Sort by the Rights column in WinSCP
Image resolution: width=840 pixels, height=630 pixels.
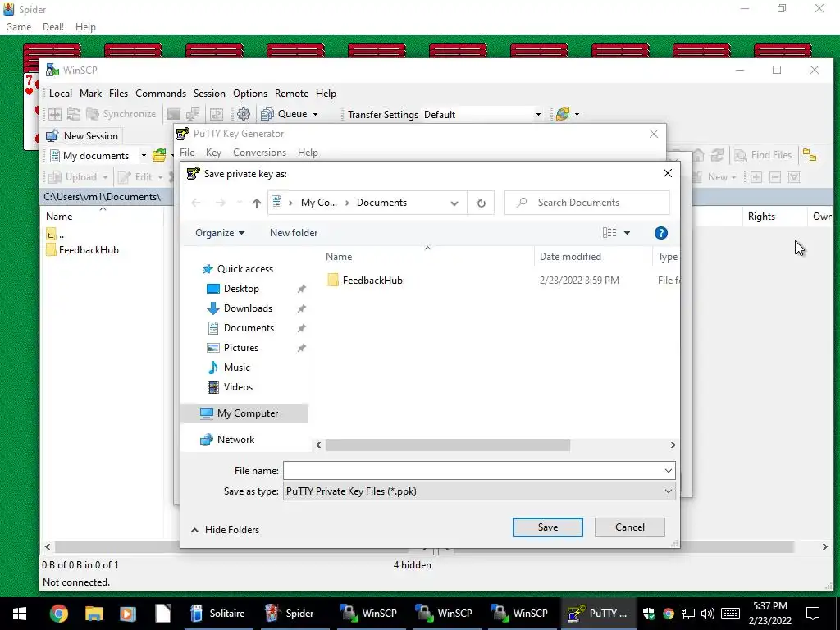click(760, 217)
